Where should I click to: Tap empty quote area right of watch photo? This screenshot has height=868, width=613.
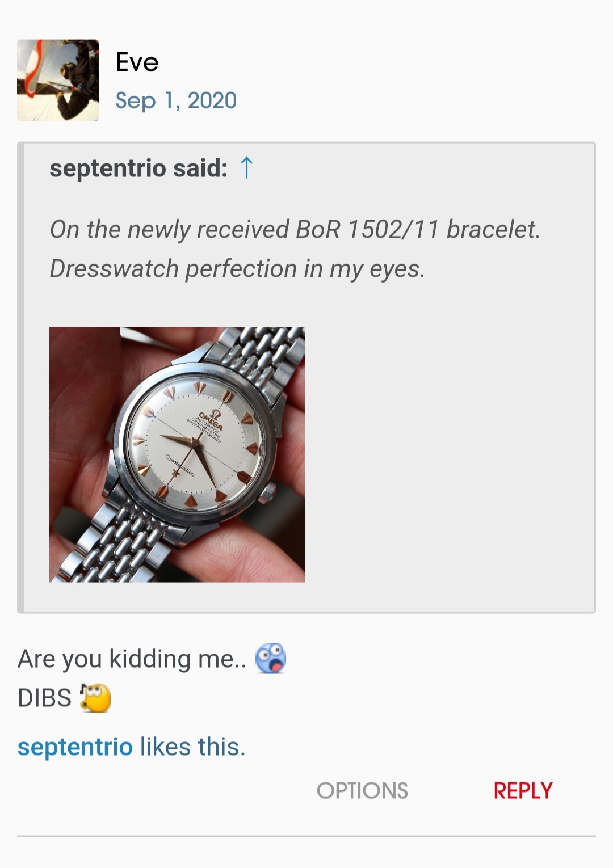point(448,454)
